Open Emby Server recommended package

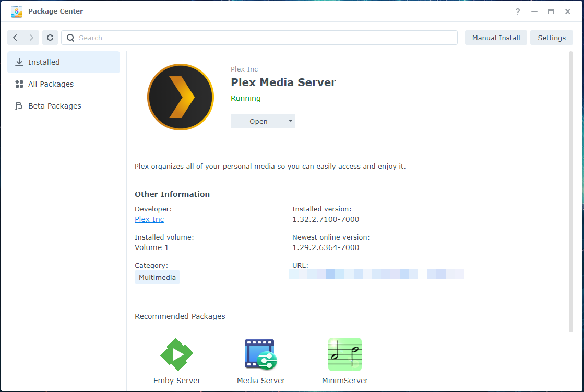[177, 355]
